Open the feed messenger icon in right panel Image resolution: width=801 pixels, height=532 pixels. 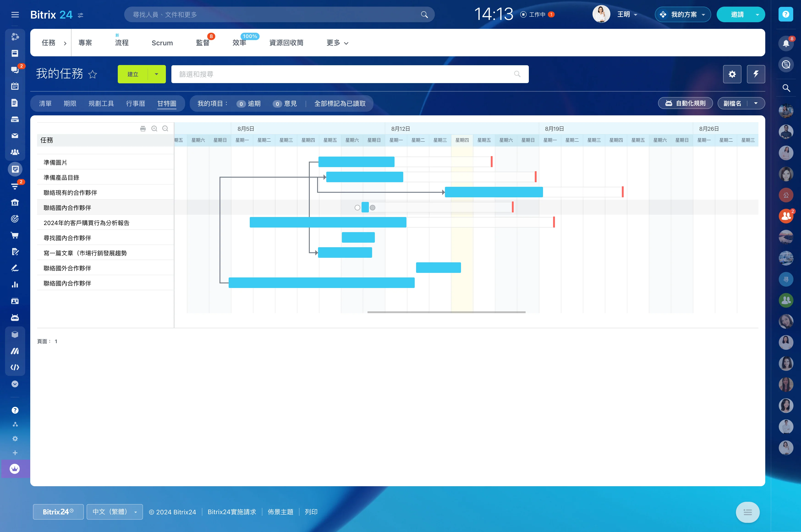click(786, 65)
